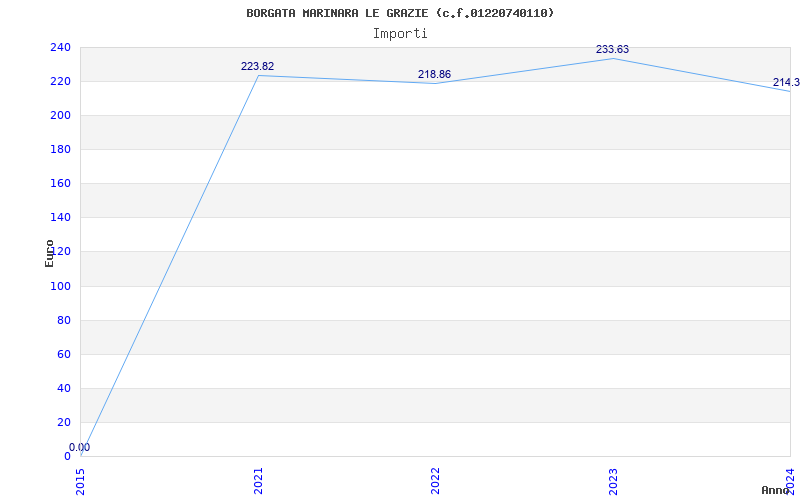Viewport: 800px width, 500px height.
Task: Click the 2015 x-axis year label
Action: [x=81, y=481]
